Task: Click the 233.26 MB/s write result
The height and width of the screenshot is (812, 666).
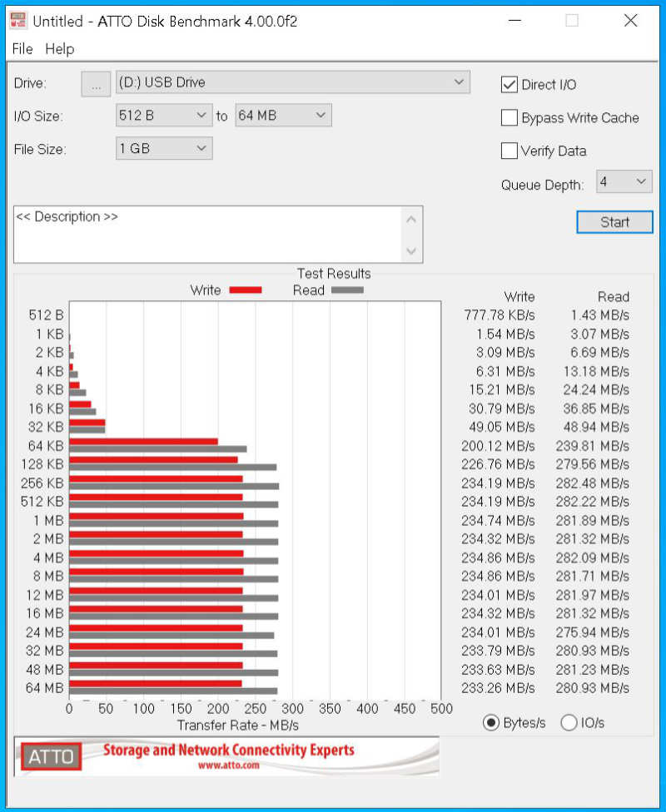Action: pyautogui.click(x=498, y=688)
